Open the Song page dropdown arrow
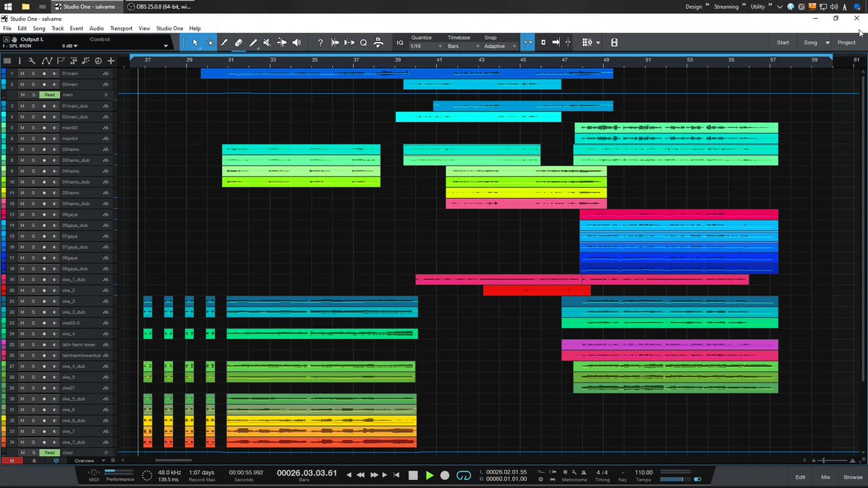Image resolution: width=868 pixels, height=488 pixels. click(x=827, y=43)
